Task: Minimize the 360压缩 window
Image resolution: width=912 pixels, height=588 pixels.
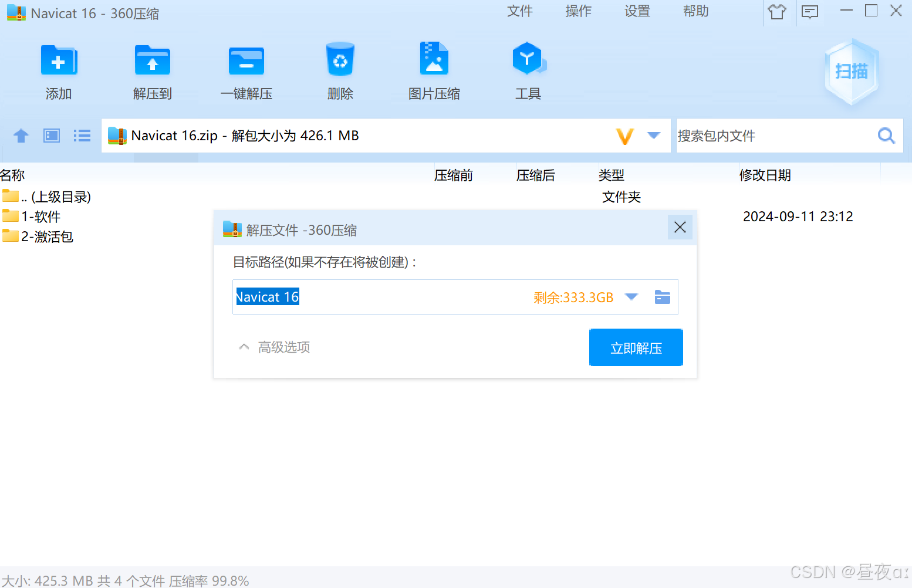Action: tap(846, 11)
